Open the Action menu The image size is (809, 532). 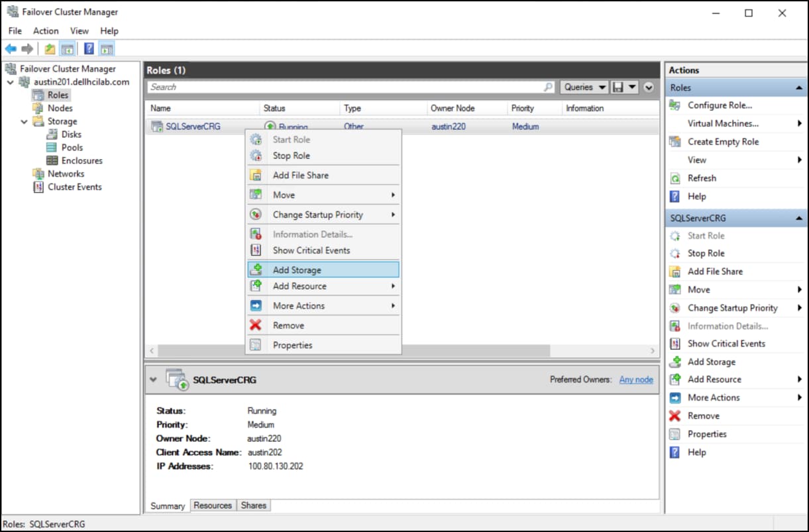click(46, 30)
